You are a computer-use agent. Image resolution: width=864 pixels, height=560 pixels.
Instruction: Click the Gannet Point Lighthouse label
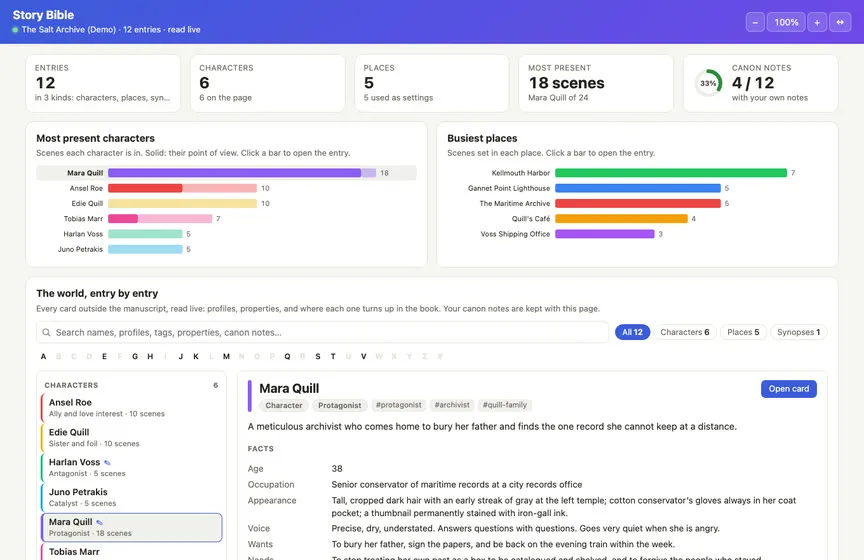pos(509,189)
